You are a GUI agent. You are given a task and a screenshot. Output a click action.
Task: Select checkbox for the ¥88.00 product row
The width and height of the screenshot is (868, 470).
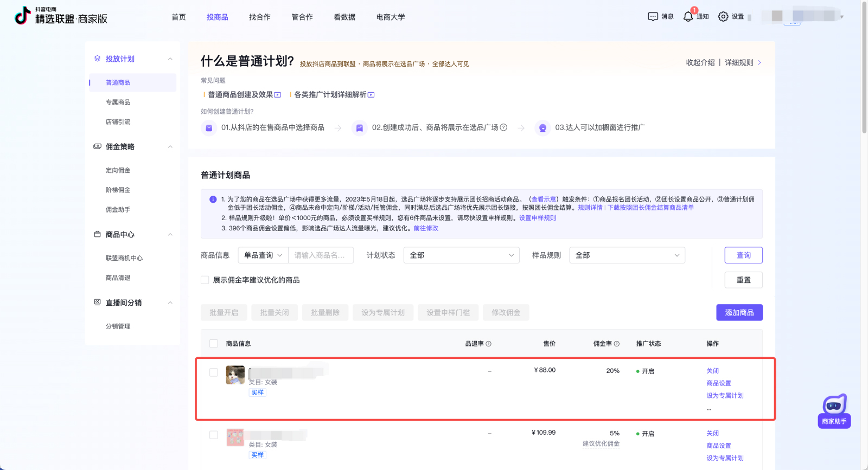[x=214, y=372]
